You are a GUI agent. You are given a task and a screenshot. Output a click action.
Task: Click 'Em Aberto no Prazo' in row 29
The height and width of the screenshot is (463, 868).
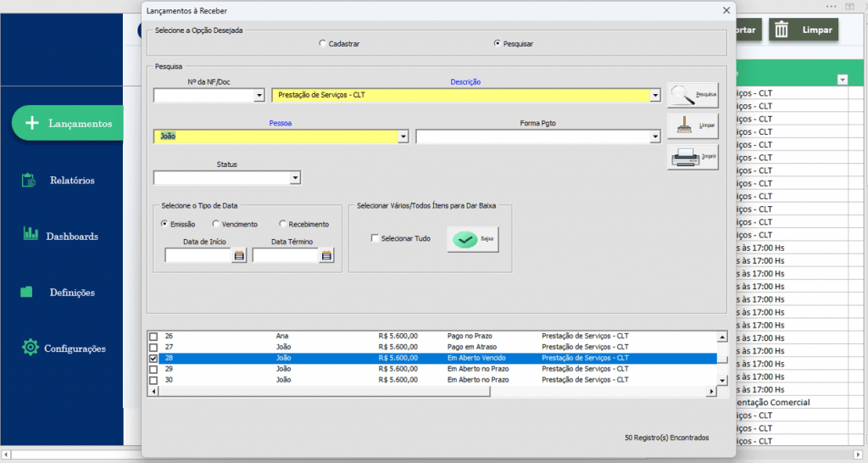[478, 370]
